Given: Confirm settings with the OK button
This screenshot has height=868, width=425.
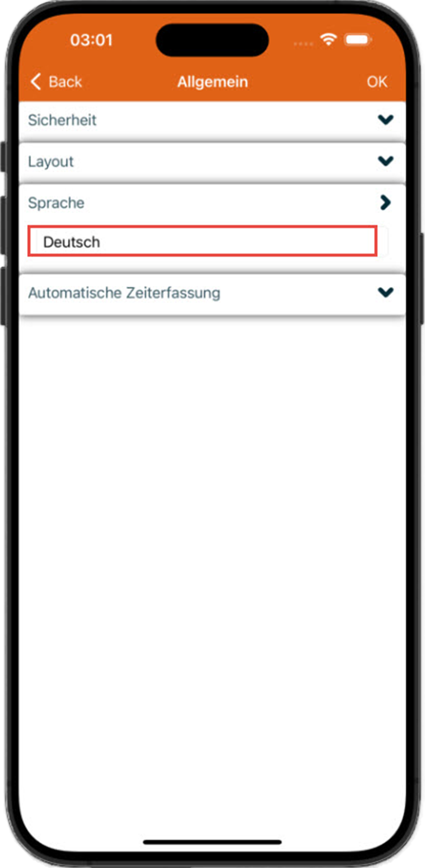Looking at the screenshot, I should click(x=377, y=82).
